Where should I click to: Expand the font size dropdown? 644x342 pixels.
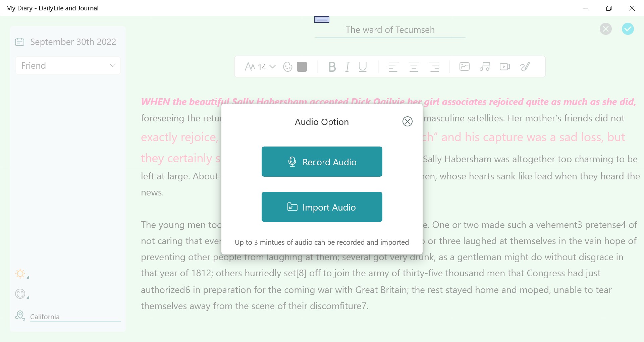(272, 67)
